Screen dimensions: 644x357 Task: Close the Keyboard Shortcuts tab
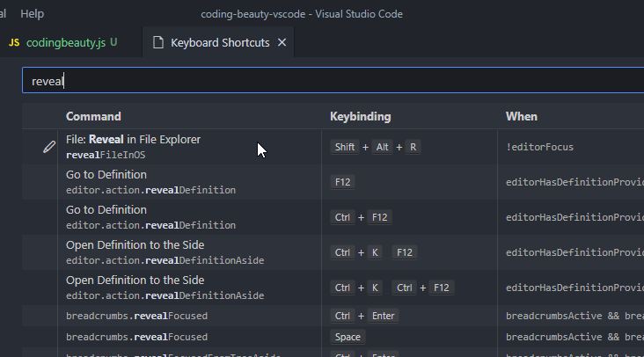click(x=282, y=42)
